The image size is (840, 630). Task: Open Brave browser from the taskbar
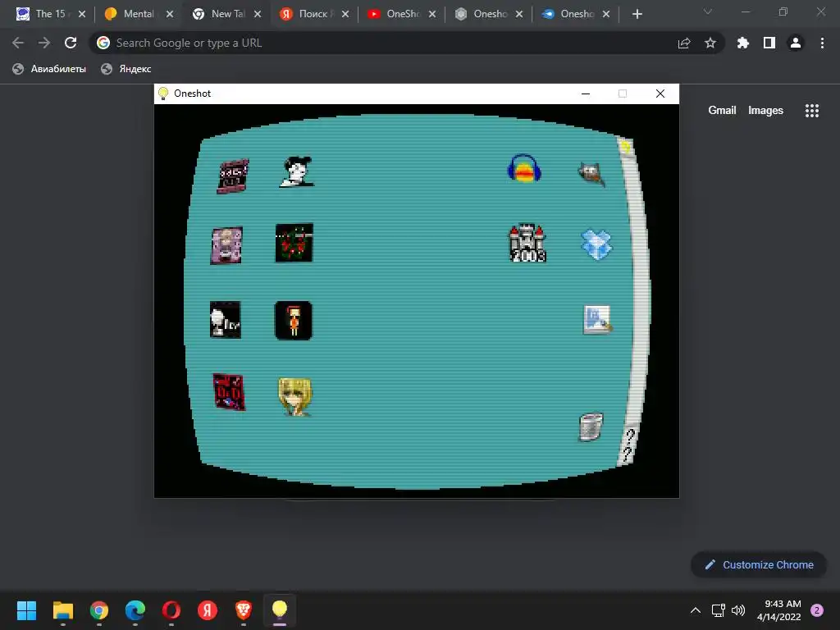pos(244,610)
